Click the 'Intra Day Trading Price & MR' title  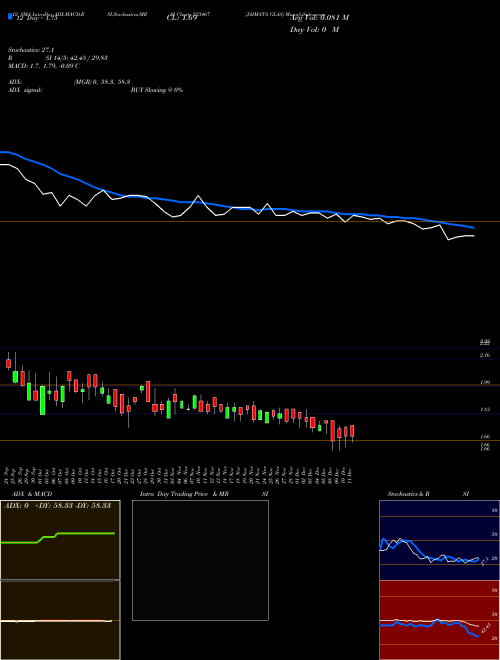coord(184,494)
